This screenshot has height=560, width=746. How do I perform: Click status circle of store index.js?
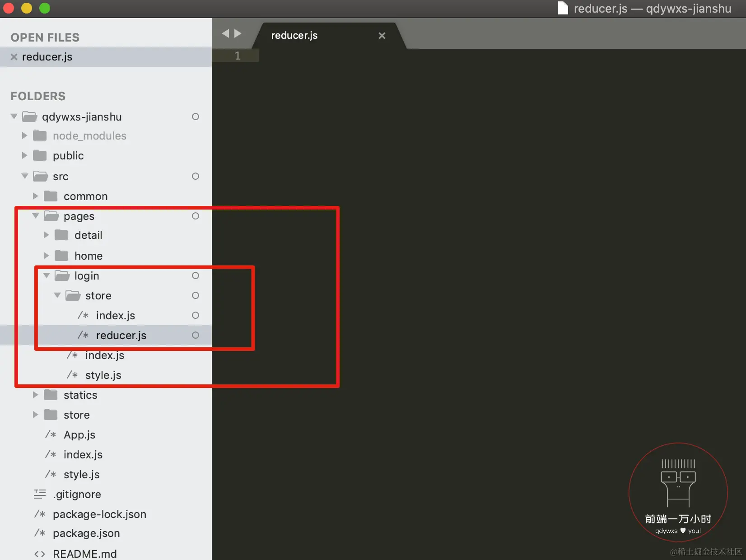click(x=196, y=315)
